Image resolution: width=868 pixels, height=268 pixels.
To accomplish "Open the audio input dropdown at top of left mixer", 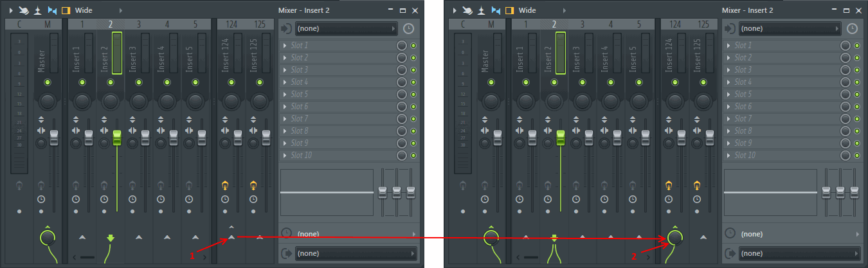I will tap(347, 29).
